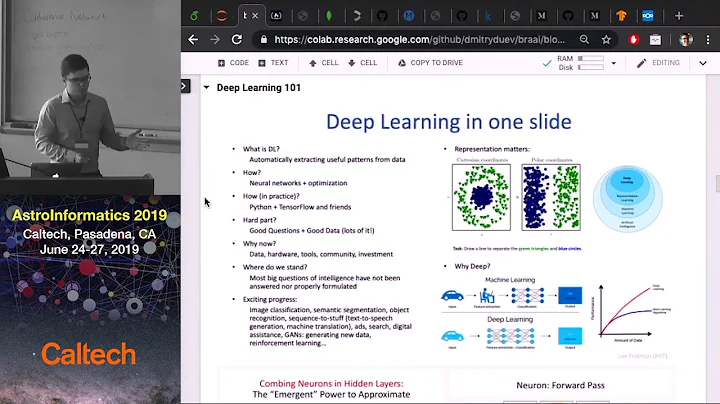Viewport: 720px width, 404px height.
Task: Click 'Where do we stand?' bullet
Action: coord(275,267)
